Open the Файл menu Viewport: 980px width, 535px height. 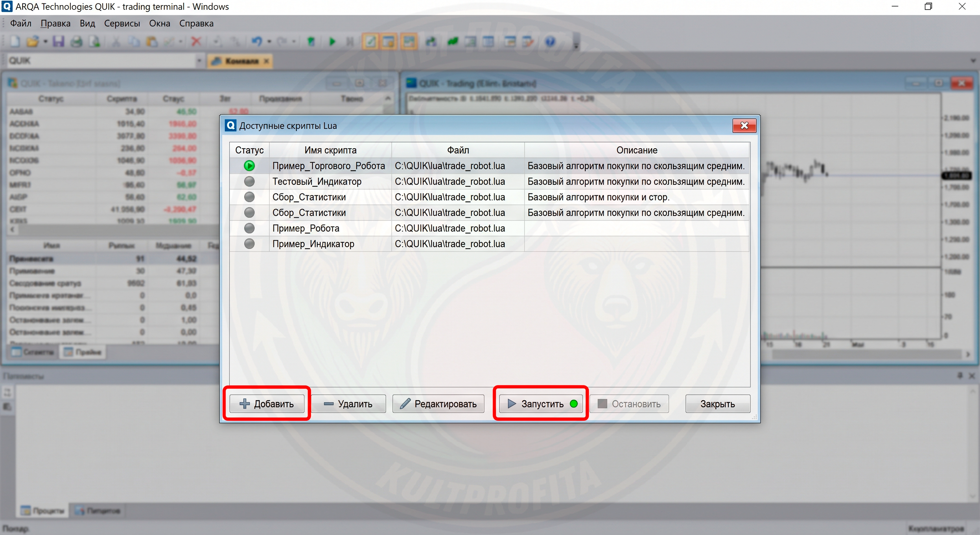tap(21, 23)
